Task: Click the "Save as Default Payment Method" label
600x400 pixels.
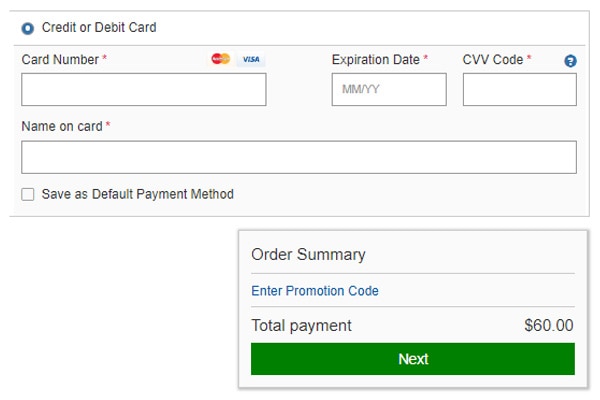Action: pyautogui.click(x=138, y=194)
